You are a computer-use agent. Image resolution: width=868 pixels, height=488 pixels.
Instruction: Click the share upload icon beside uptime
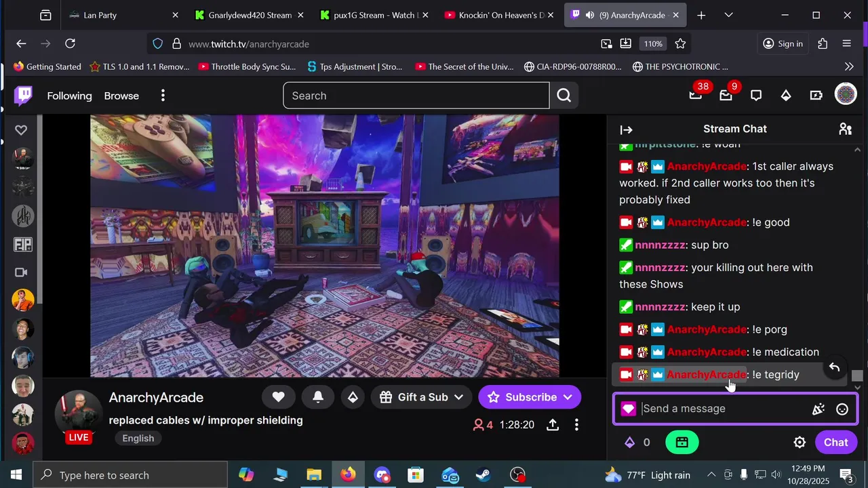tap(553, 425)
